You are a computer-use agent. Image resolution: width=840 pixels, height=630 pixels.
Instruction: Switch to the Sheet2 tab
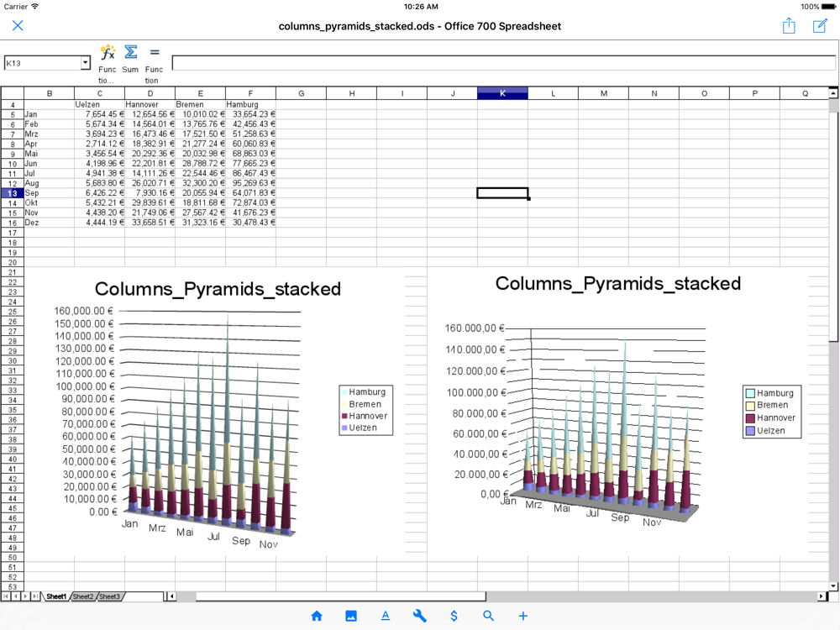point(83,596)
